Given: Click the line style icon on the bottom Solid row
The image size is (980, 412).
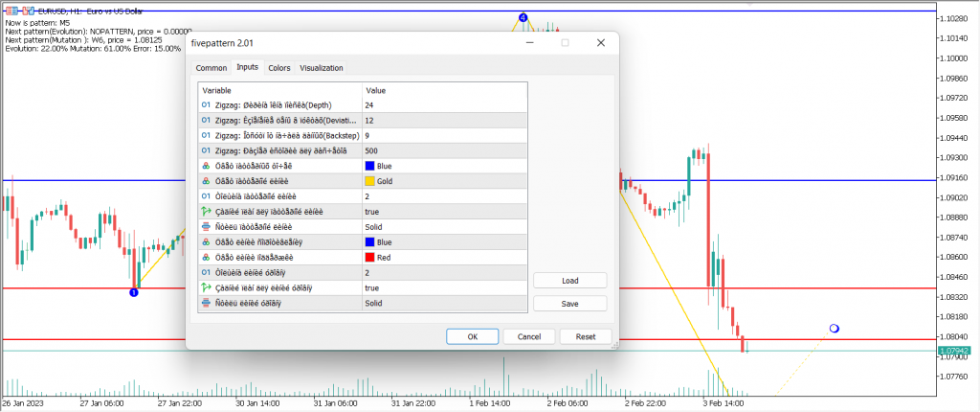Looking at the screenshot, I should pyautogui.click(x=206, y=303).
